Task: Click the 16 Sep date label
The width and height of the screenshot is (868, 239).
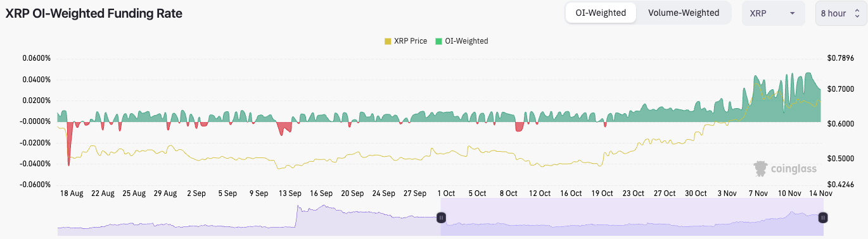Action: [x=321, y=193]
